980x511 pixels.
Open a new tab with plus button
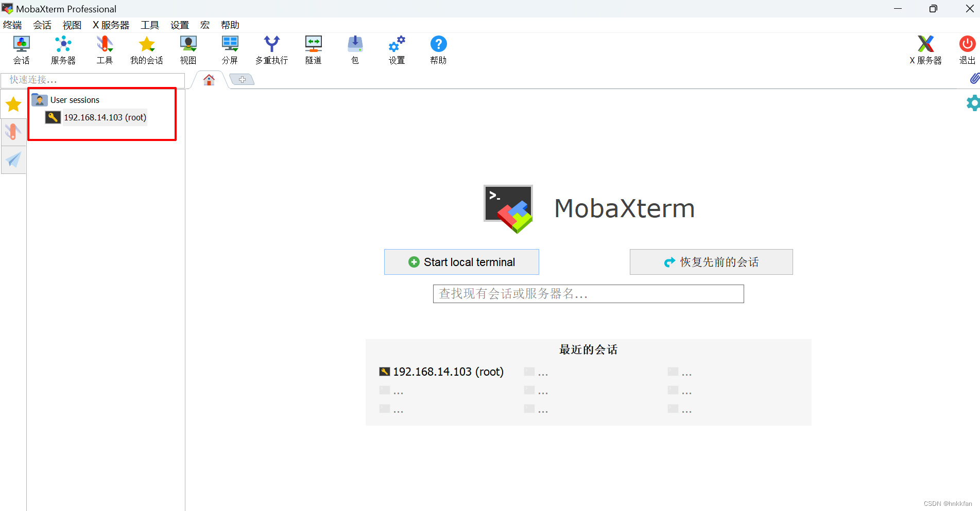tap(242, 79)
